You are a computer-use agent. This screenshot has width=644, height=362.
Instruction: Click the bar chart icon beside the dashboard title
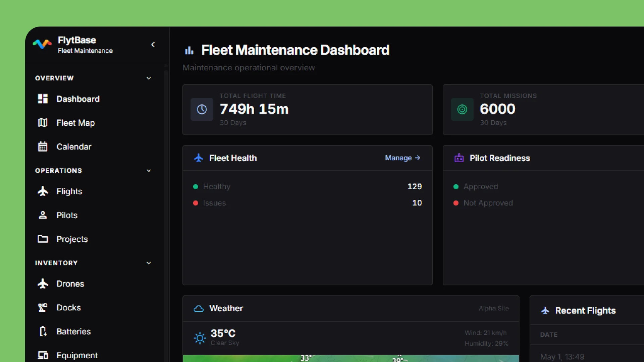(189, 50)
